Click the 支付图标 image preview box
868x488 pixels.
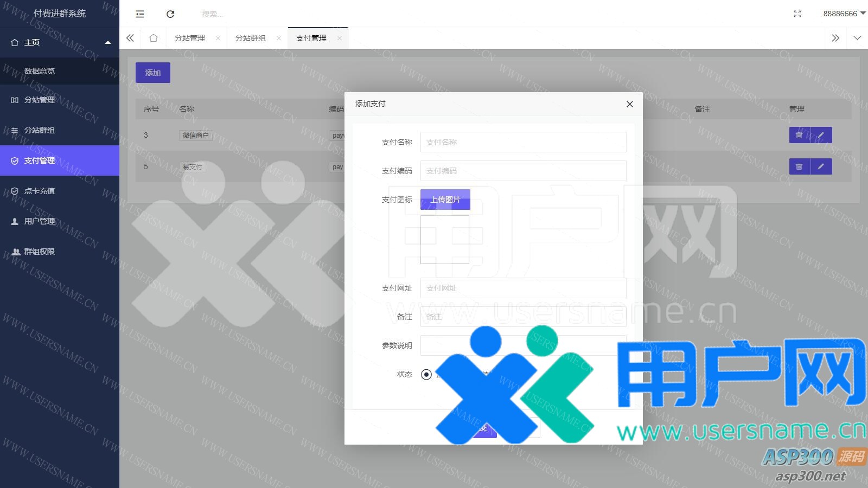click(x=445, y=240)
